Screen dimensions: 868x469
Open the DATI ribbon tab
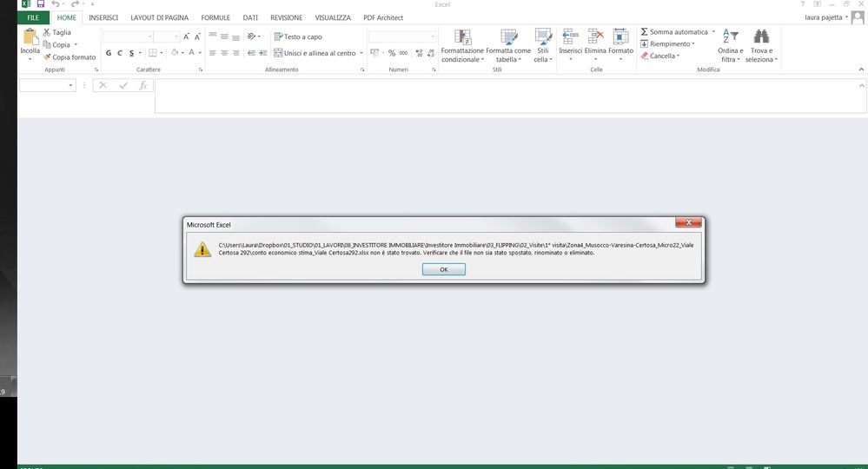click(250, 17)
